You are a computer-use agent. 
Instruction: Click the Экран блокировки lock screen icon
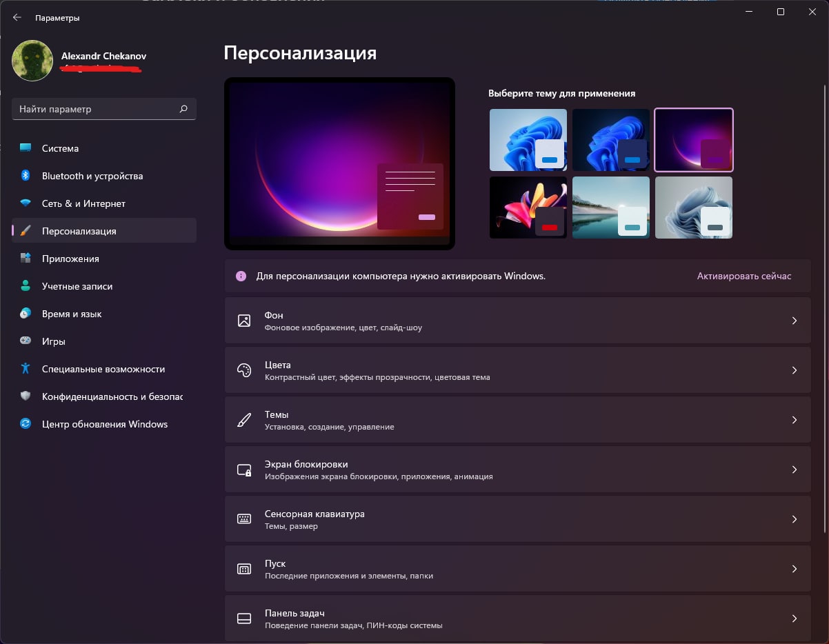tap(244, 470)
